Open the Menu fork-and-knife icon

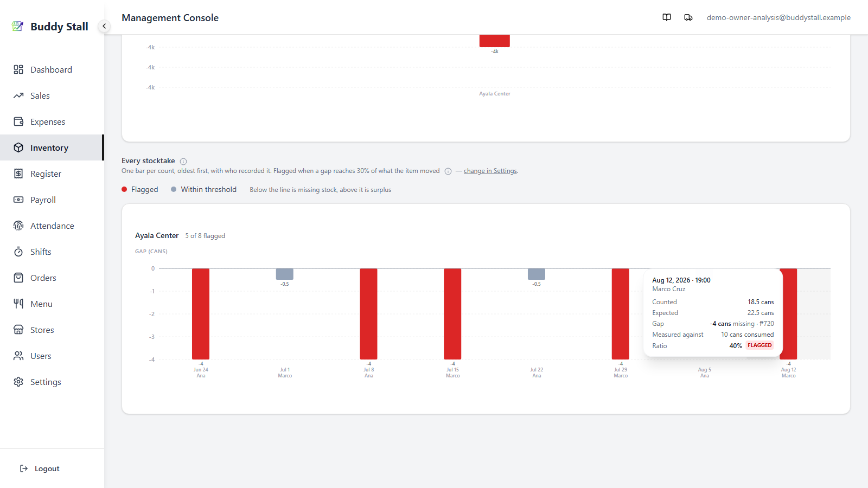[x=18, y=304]
